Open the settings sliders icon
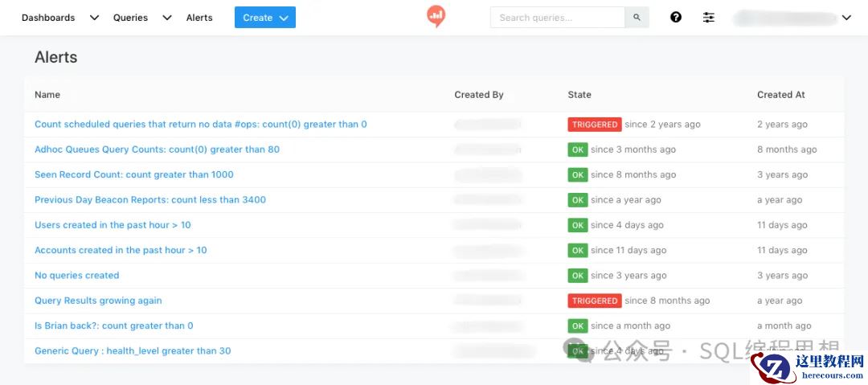868x385 pixels. 709,17
